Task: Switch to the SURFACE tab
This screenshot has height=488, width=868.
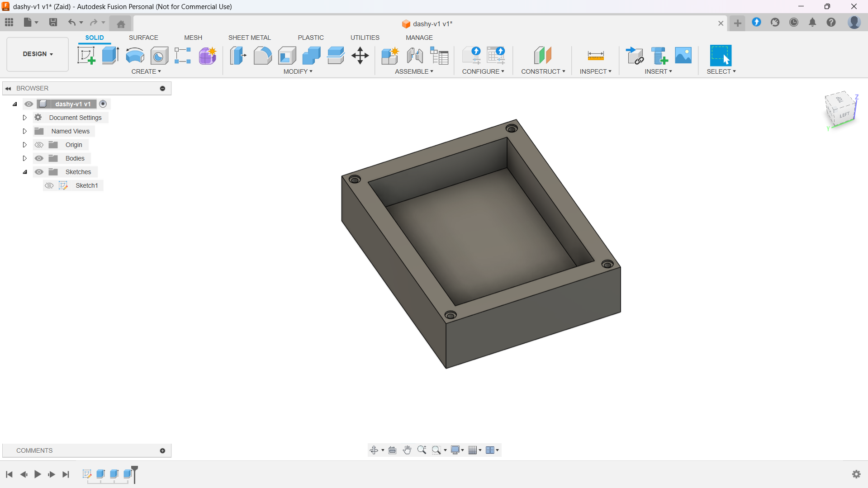Action: point(143,38)
